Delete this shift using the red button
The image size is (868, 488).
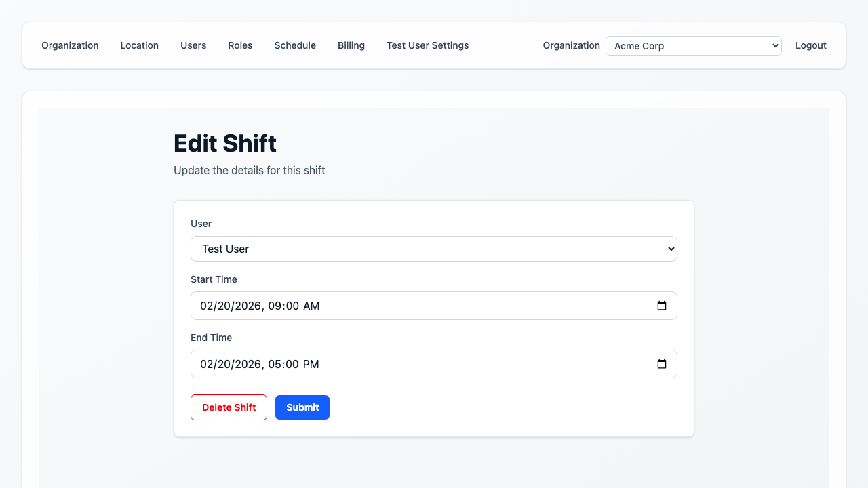click(229, 407)
